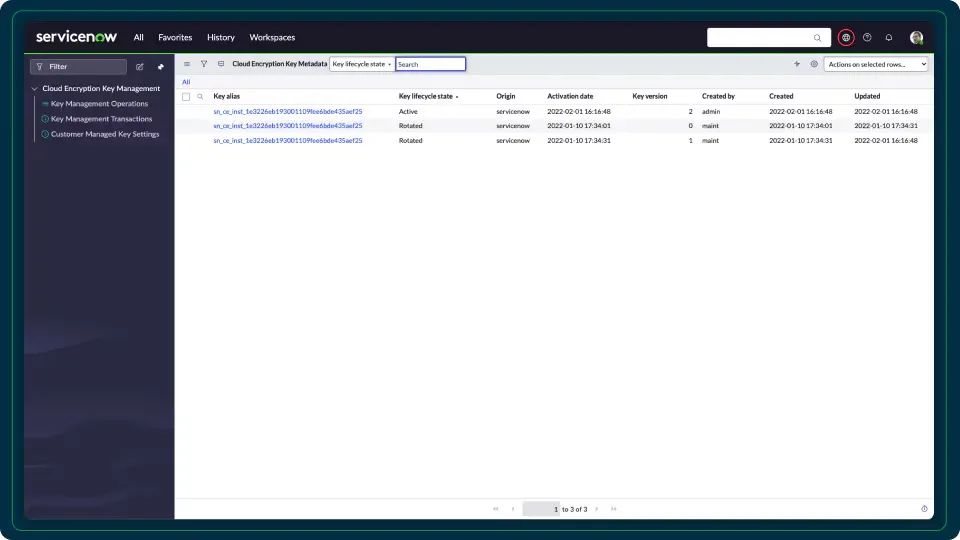The image size is (960, 540).
Task: Click the info icon beside Customer Managed Key Settings
Action: point(45,134)
